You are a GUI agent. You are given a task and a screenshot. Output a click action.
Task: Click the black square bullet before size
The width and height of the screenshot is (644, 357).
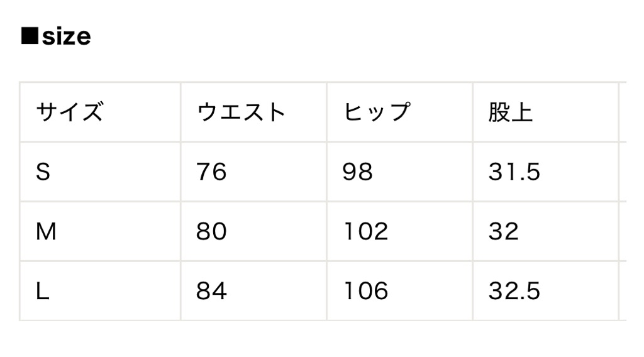click(30, 36)
